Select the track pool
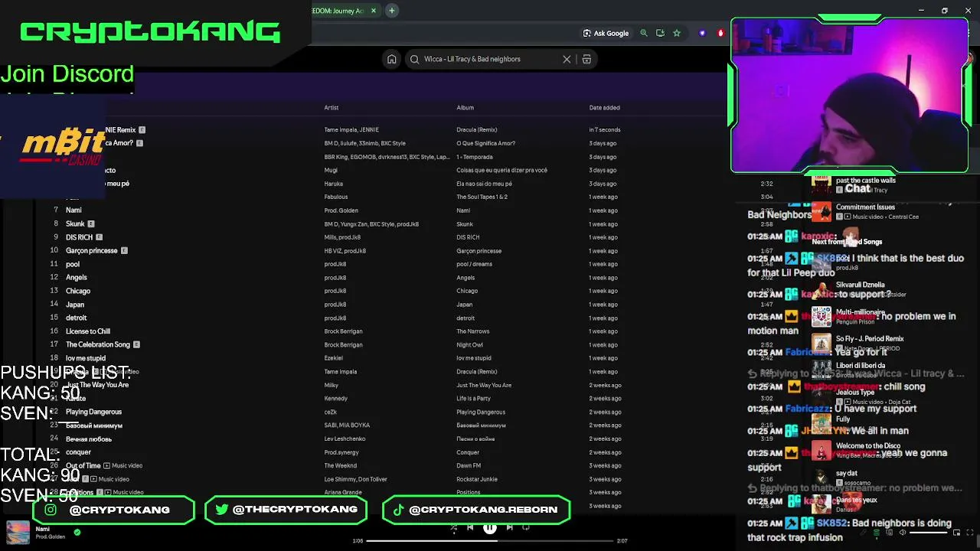The width and height of the screenshot is (980, 551). tap(72, 264)
